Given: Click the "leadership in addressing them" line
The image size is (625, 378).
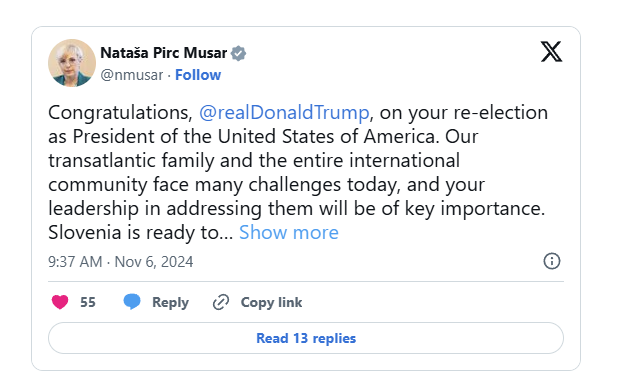Looking at the screenshot, I should 155,209.
